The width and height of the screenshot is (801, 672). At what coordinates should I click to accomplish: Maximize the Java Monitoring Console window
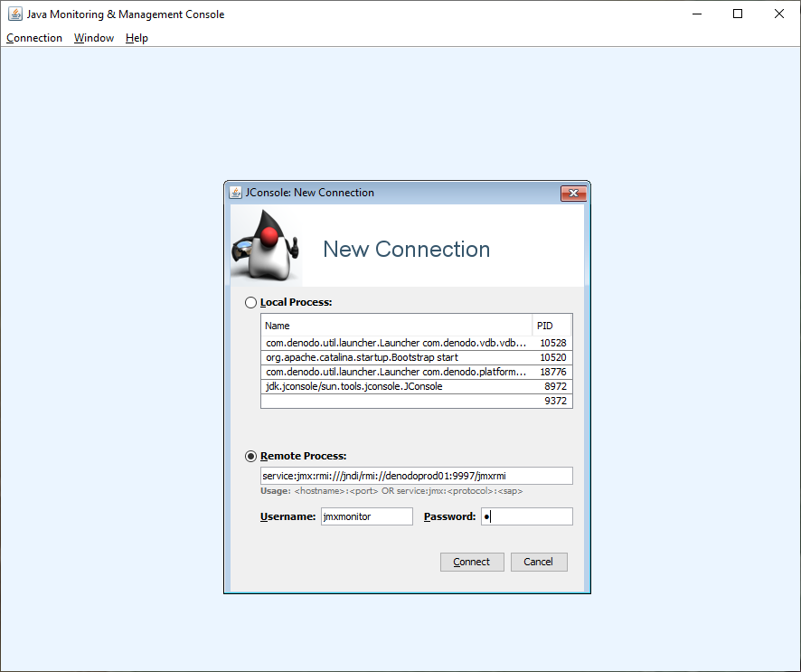[x=738, y=14]
